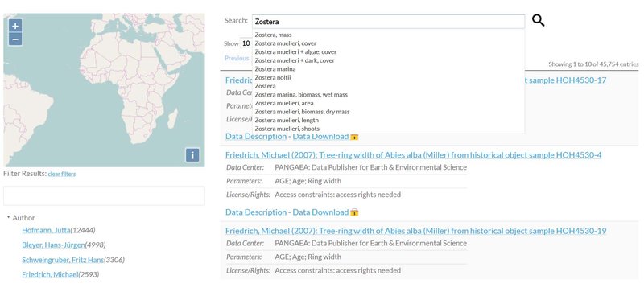Click the magnifying glass search icon

538,20
